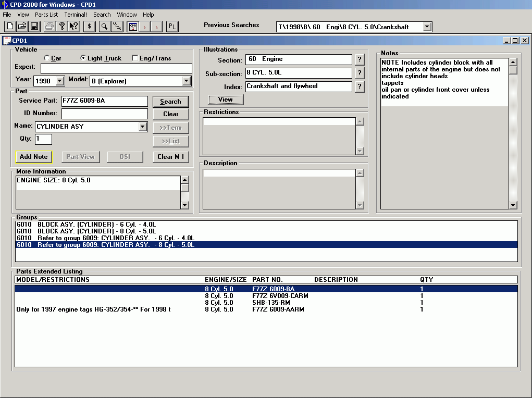This screenshot has width=532, height=398.
Task: Select the CPD 1 window icon
Action: (x=133, y=27)
